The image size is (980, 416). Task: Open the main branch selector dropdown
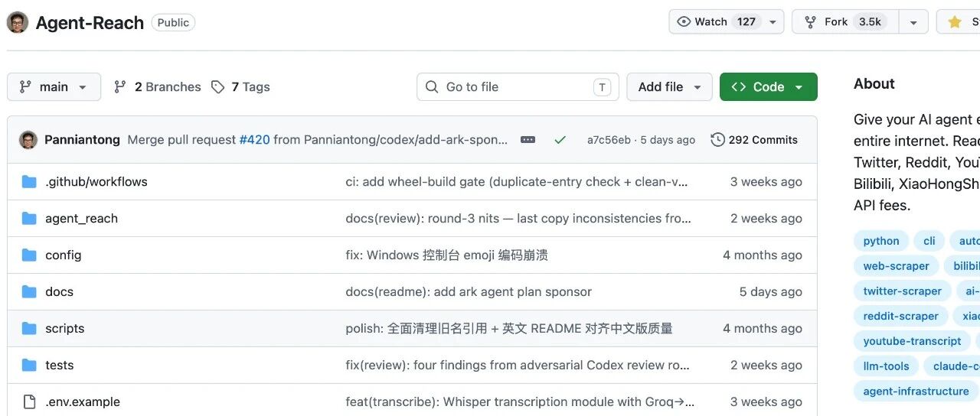coord(54,86)
